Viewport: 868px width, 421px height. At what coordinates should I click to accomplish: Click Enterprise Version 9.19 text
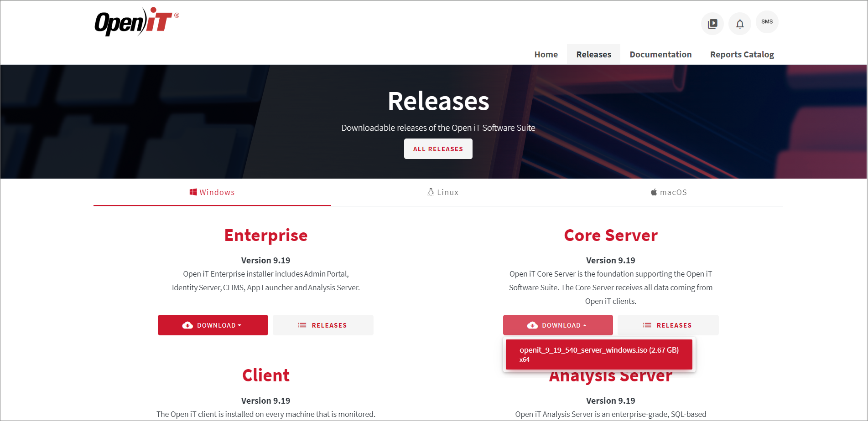266,260
